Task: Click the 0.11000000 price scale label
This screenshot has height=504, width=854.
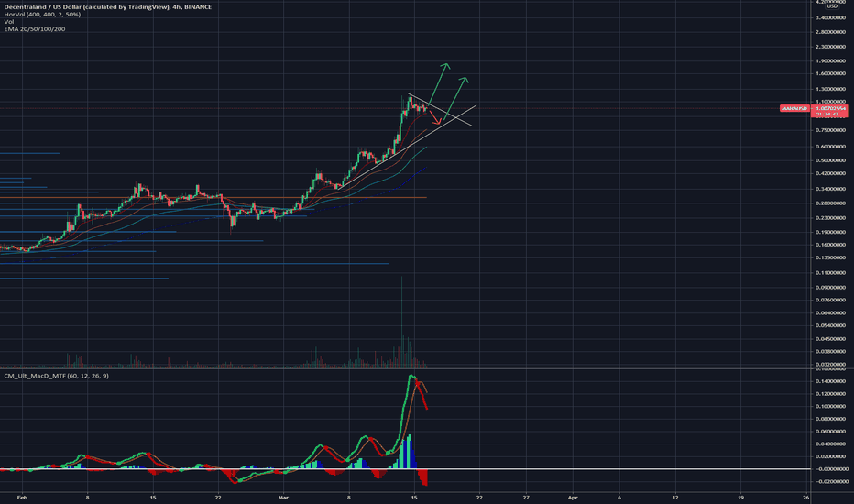Action: [x=830, y=273]
